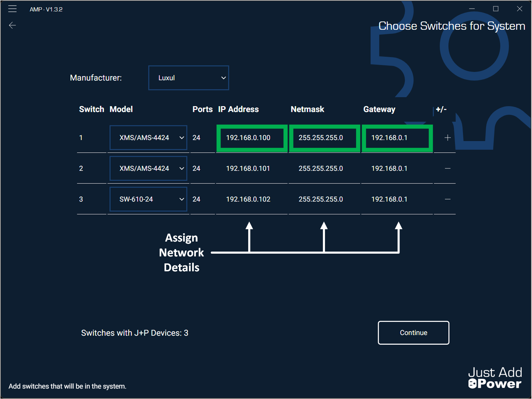532x399 pixels.
Task: Click the 'Switches with J+P Devices: 3' text
Action: click(135, 333)
